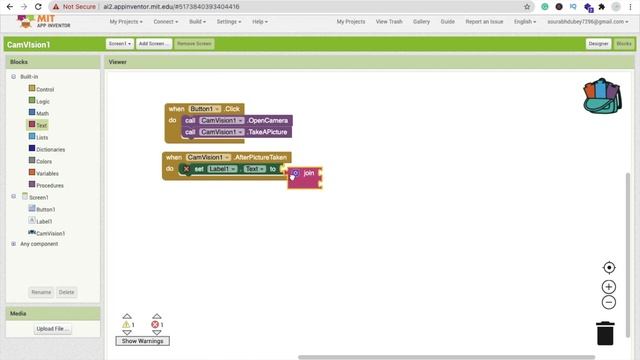Bookmark page with the star icon
640x360 pixels.
[527, 7]
